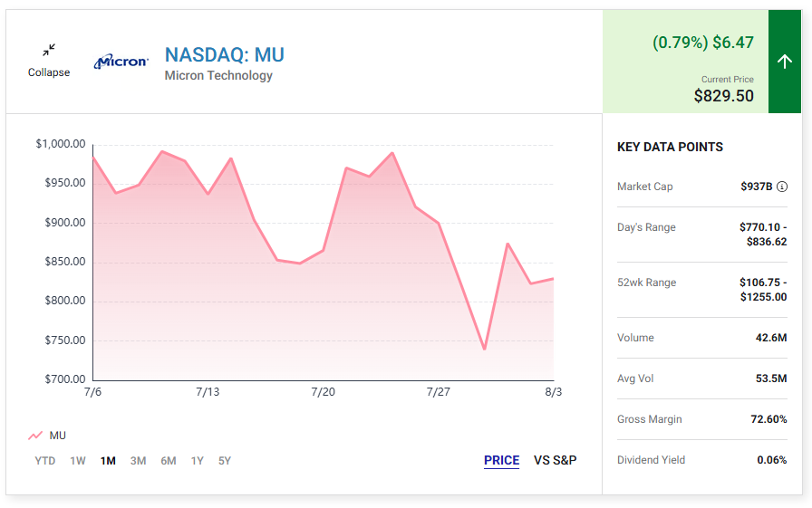Click the $829.50 current price
Viewport: 812px width, 508px height.
(723, 96)
